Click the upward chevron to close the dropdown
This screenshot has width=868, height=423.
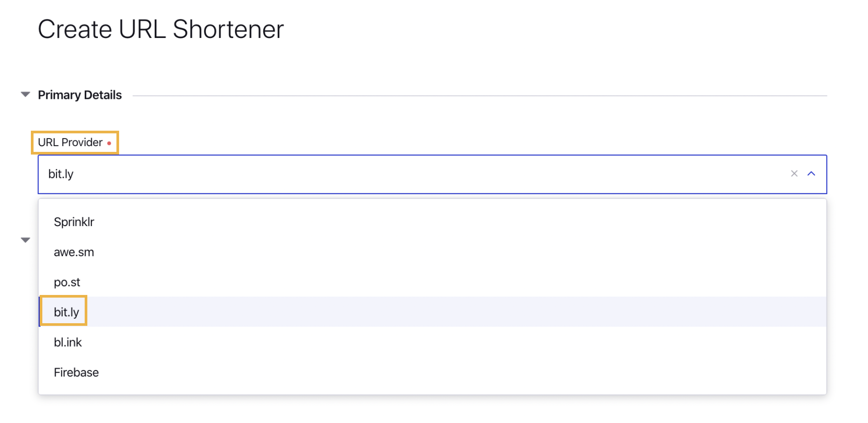[812, 174]
